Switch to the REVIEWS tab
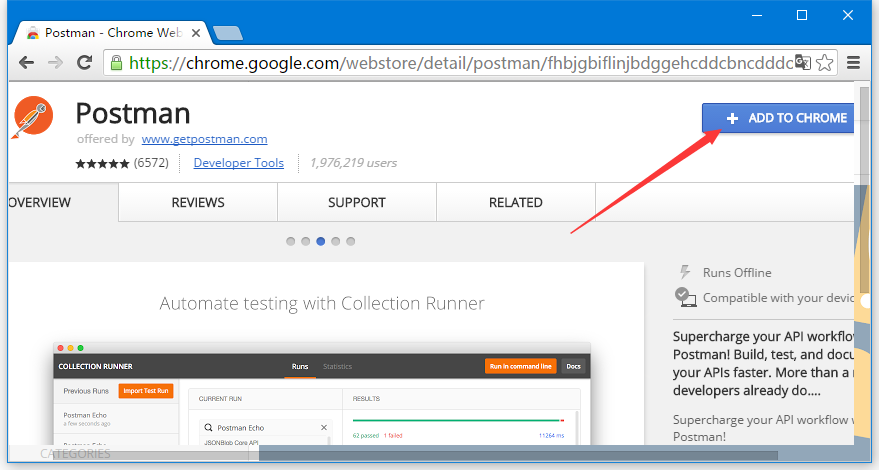Screen dimensions: 879x470 198,202
